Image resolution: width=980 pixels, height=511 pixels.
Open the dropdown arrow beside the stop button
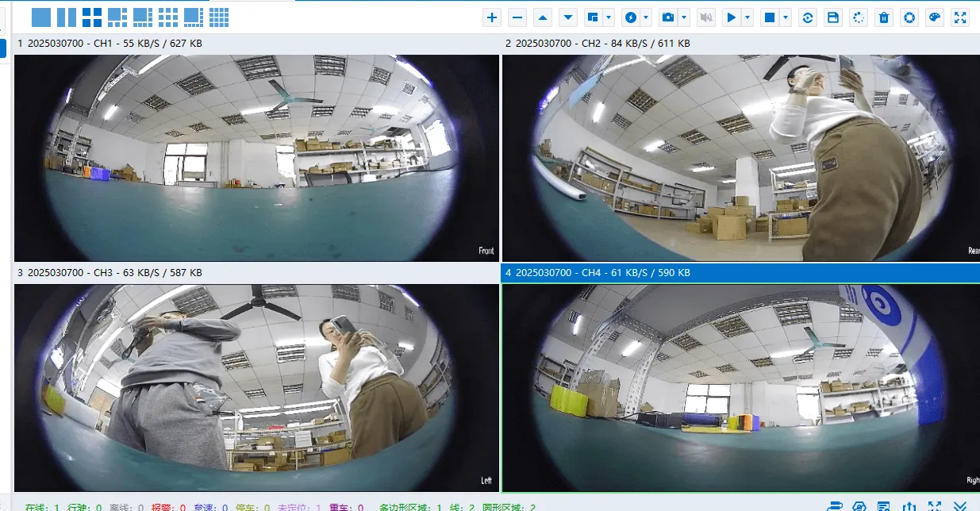(x=786, y=17)
